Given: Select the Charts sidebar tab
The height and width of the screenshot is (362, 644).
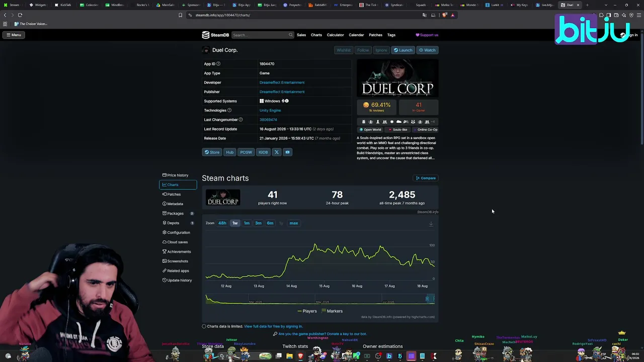Looking at the screenshot, I should pyautogui.click(x=178, y=185).
